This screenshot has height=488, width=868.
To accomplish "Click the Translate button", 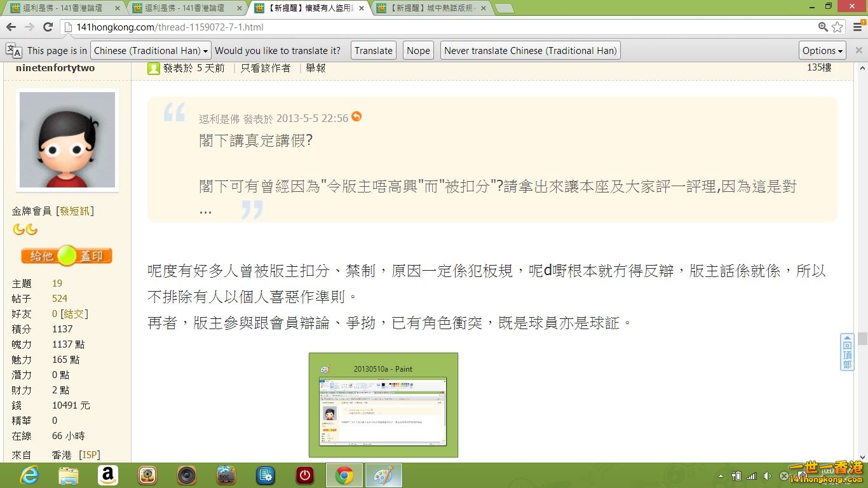I will click(x=373, y=50).
